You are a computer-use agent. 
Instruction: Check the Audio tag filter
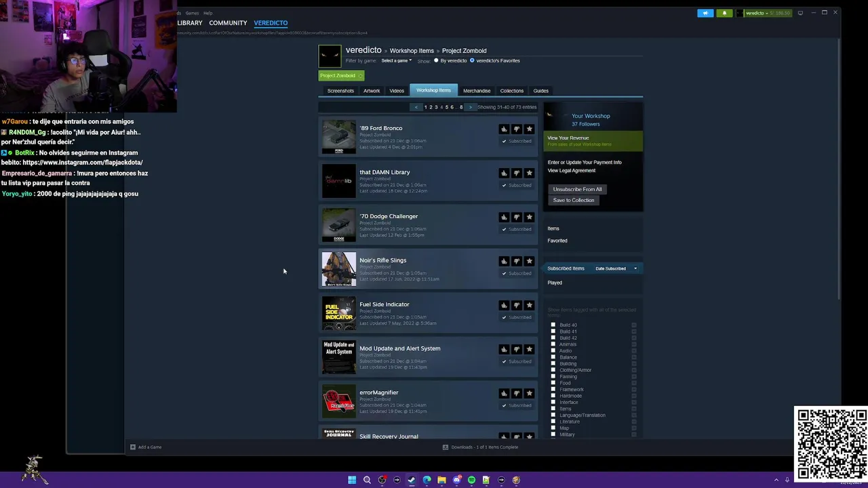[553, 350]
